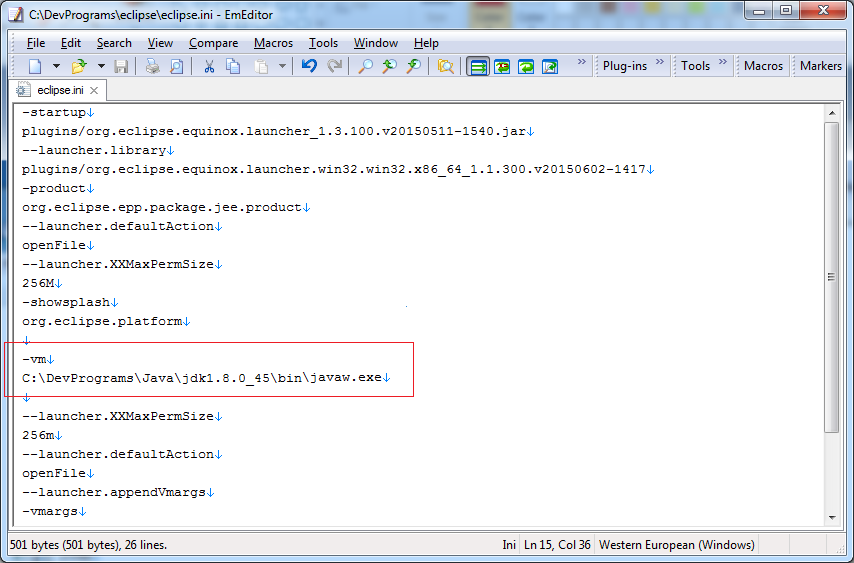
Task: Click the Redo arrow icon
Action: click(x=334, y=66)
